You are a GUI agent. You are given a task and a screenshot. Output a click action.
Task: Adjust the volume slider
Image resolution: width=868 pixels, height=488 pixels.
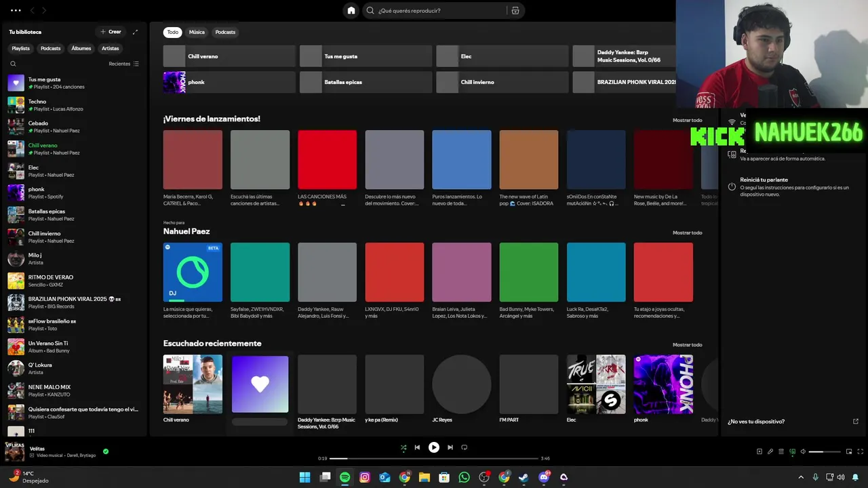point(825,451)
